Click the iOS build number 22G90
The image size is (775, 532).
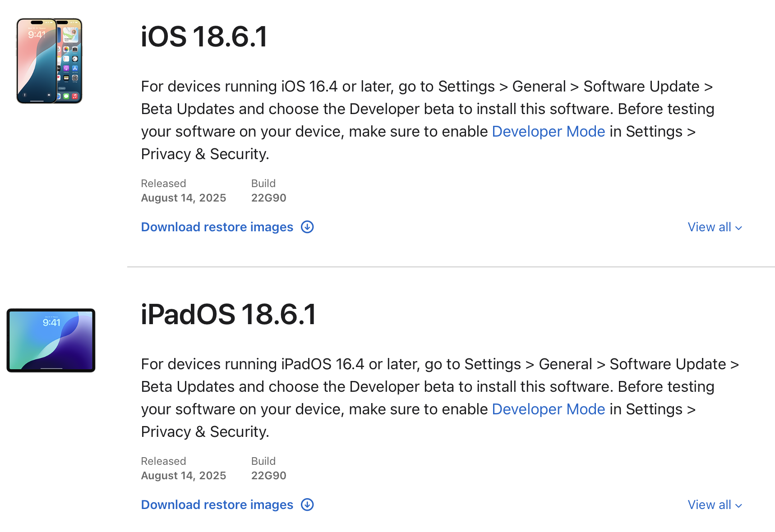(x=268, y=198)
